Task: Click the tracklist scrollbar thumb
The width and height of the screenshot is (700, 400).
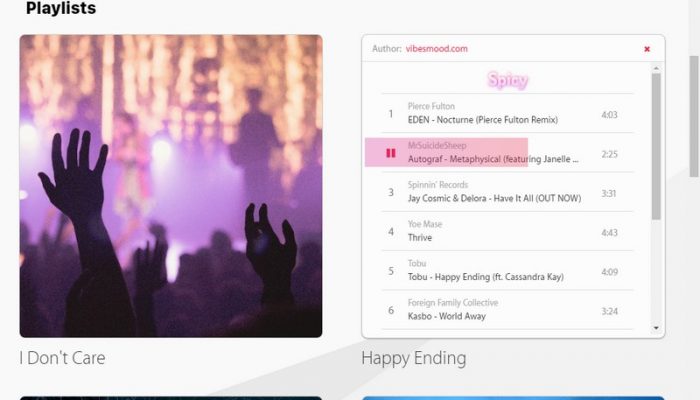Action: coord(656,146)
